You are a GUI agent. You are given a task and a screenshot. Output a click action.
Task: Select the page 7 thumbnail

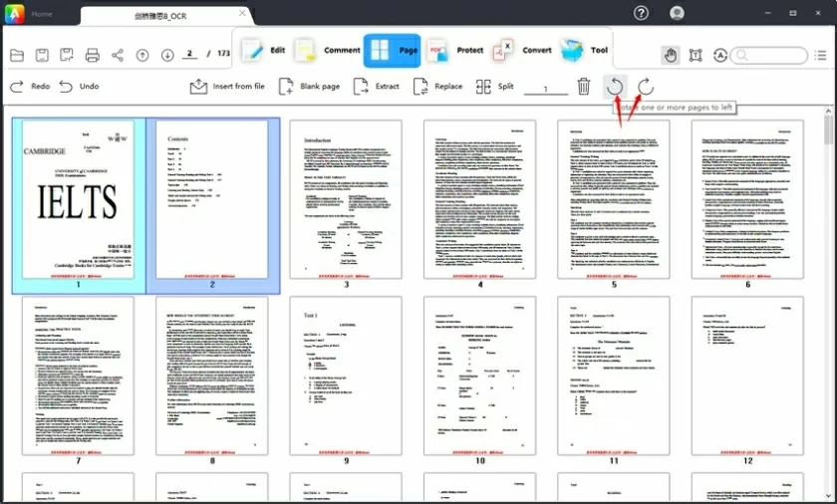point(78,376)
